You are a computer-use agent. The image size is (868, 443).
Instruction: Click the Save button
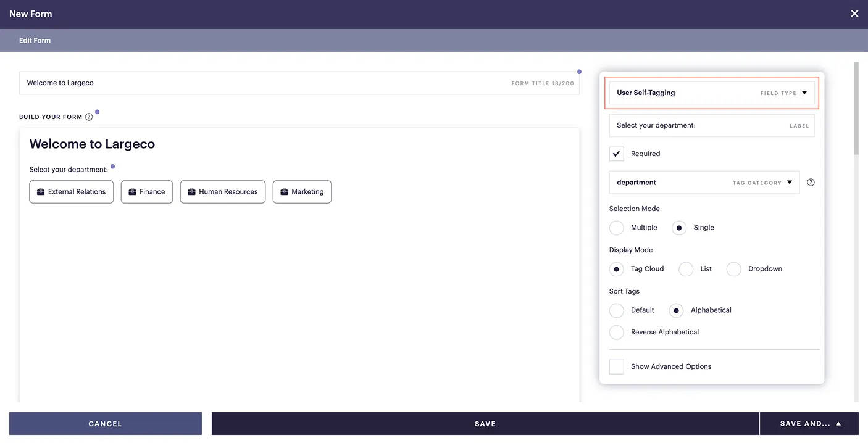click(x=485, y=424)
